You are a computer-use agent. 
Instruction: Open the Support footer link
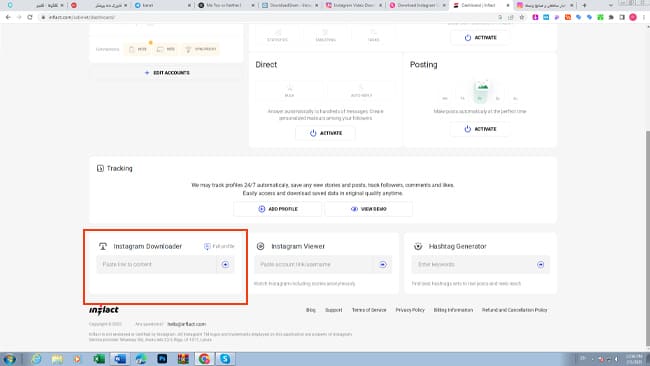(334, 310)
